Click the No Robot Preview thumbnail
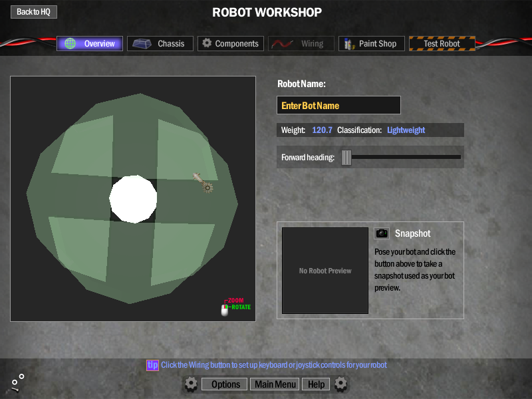The image size is (532, 399). click(x=325, y=271)
